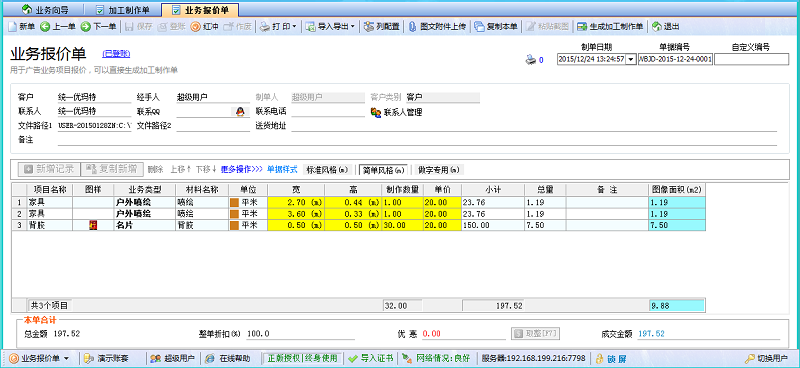Open the 制单日期 date dropdown arrow
This screenshot has width=800, height=368.
tap(631, 59)
